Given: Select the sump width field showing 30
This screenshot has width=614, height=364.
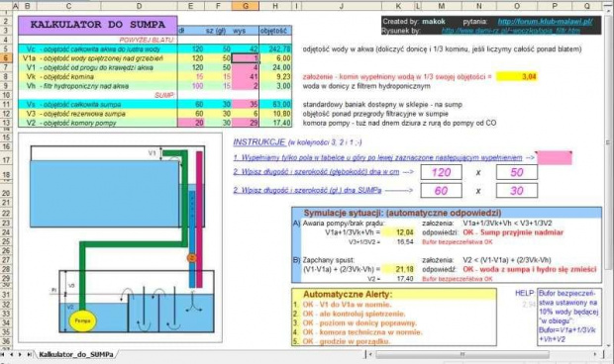Looking at the screenshot, I should pyautogui.click(x=517, y=191).
